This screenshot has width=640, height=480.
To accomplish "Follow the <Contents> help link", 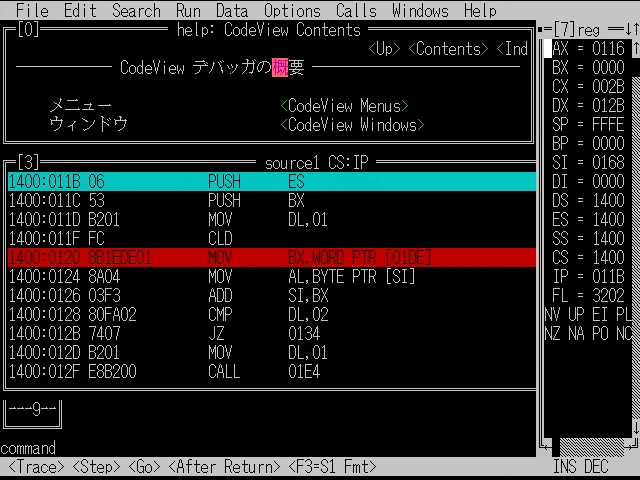I will (x=448, y=49).
